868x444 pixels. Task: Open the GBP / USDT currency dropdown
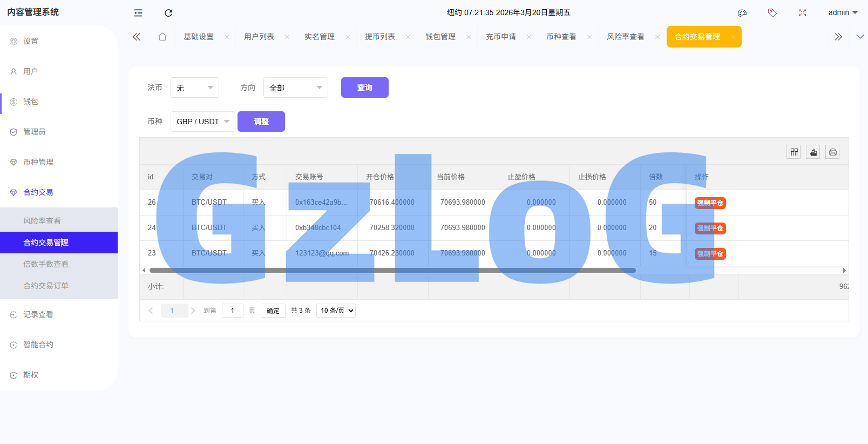202,122
